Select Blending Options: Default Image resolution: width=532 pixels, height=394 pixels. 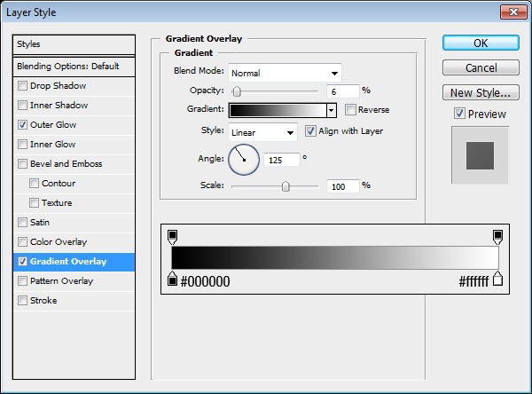click(x=74, y=67)
